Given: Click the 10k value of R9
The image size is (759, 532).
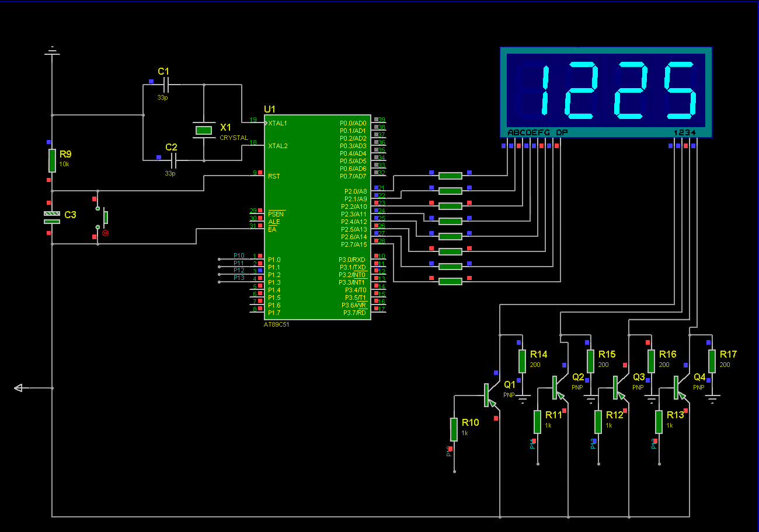Looking at the screenshot, I should click(64, 164).
